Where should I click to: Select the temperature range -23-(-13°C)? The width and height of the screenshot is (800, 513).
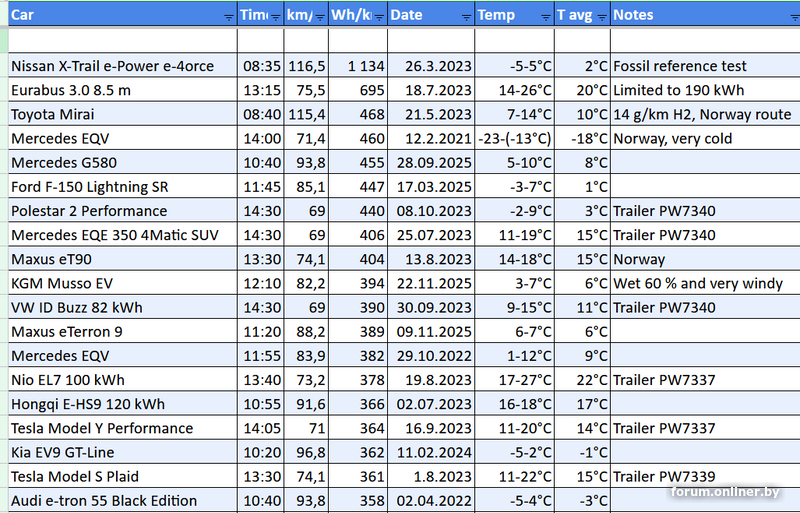pos(514,138)
